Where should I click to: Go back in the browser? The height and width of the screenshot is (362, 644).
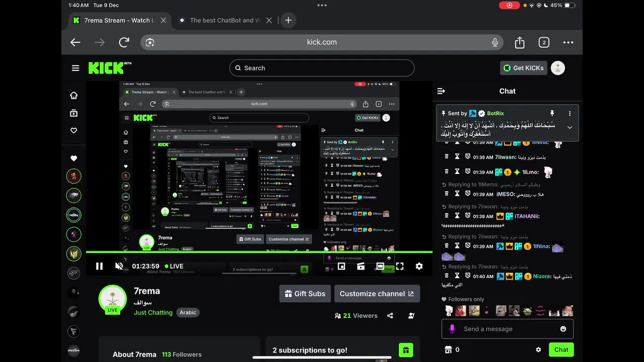[x=75, y=42]
